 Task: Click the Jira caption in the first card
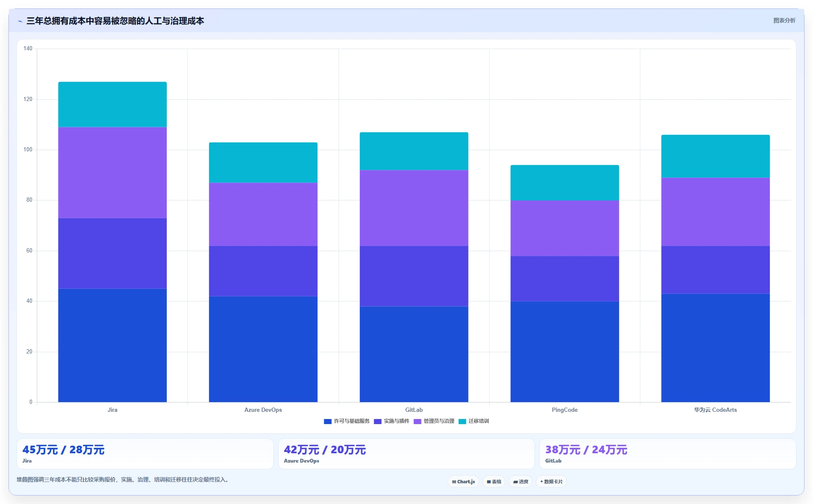click(27, 461)
